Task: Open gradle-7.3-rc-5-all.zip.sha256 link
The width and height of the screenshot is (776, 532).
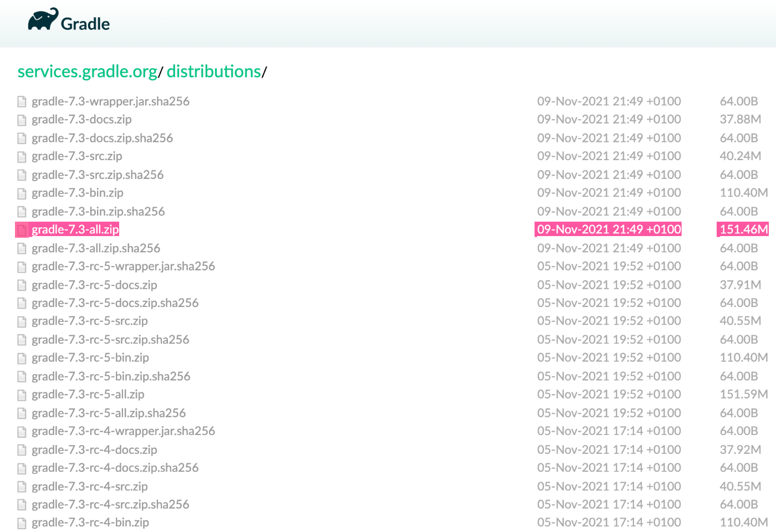Action: tap(109, 413)
